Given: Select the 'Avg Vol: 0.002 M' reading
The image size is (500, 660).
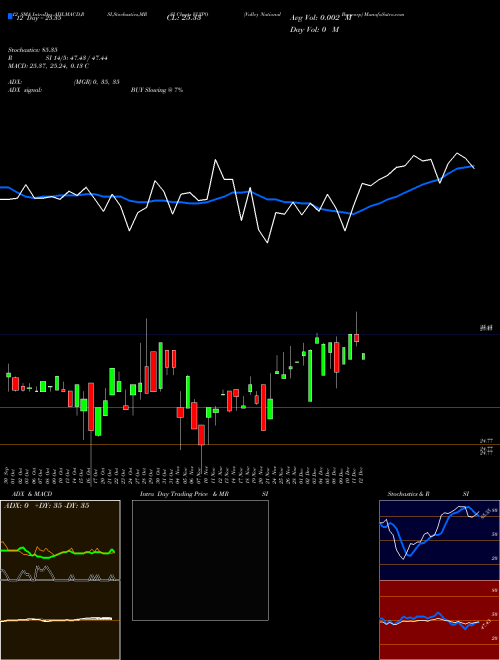Looking at the screenshot, I should 320,18.
